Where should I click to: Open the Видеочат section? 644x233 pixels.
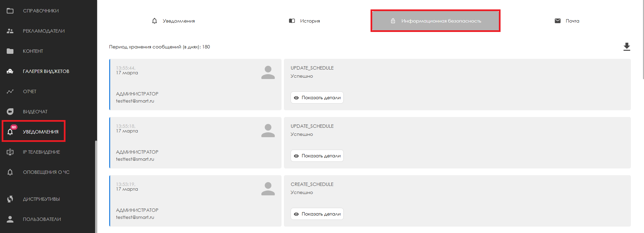[35, 112]
